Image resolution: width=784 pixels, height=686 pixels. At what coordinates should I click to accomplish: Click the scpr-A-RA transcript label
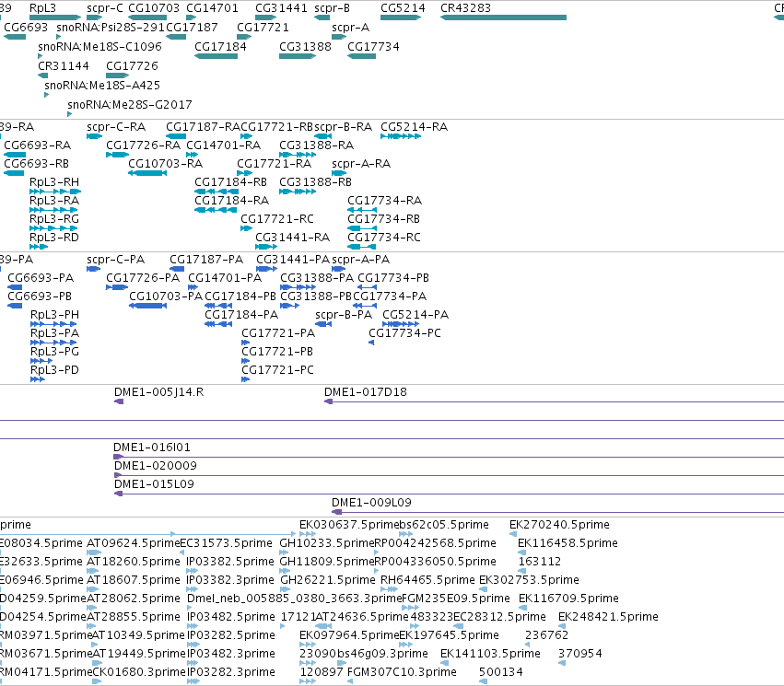pyautogui.click(x=361, y=164)
